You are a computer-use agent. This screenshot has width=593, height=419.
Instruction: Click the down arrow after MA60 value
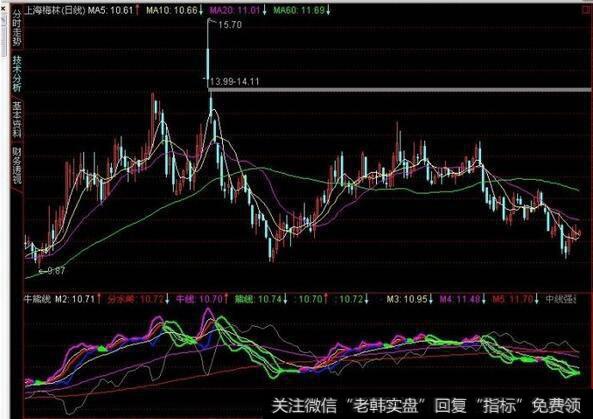(328, 10)
